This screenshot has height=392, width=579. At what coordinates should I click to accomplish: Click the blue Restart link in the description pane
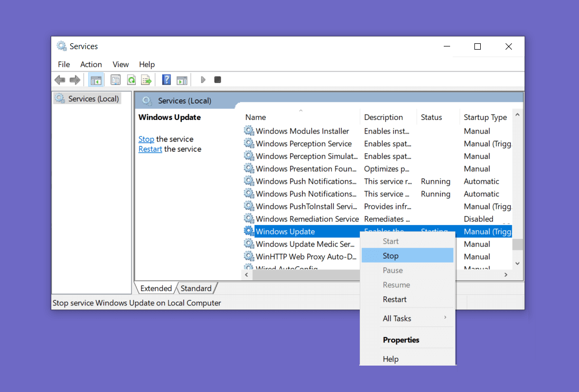click(150, 149)
